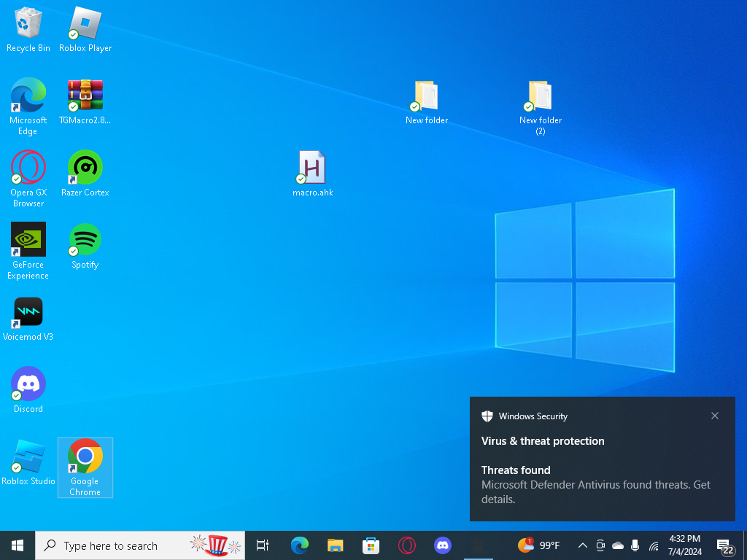Image resolution: width=747 pixels, height=560 pixels.
Task: Open the Action Center with 22 notifications
Action: pyautogui.click(x=724, y=546)
